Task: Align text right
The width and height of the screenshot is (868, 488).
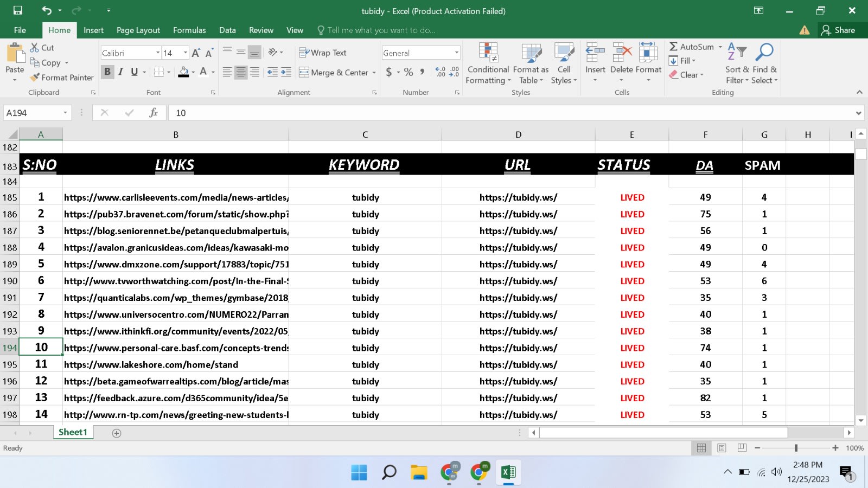Action: (254, 72)
